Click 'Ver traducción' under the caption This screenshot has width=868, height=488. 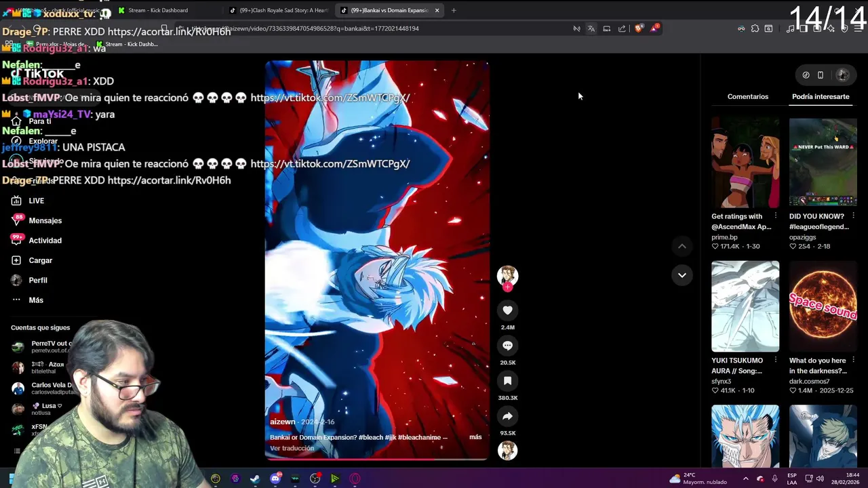(292, 448)
